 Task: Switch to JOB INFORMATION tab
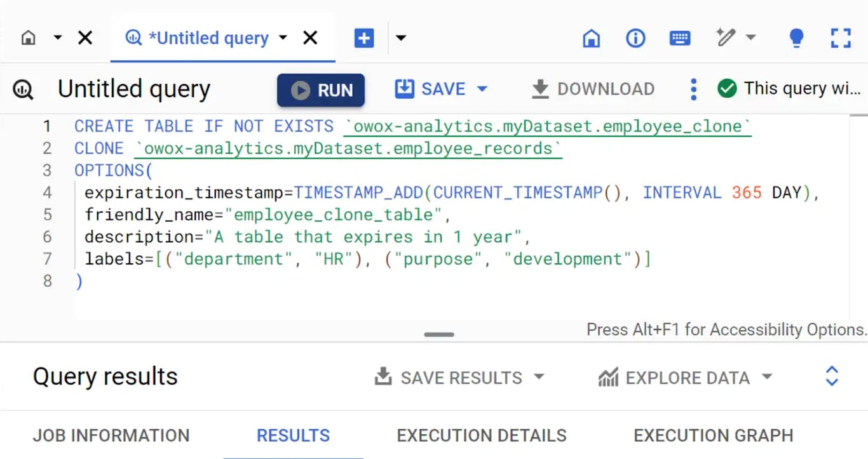pos(111,436)
